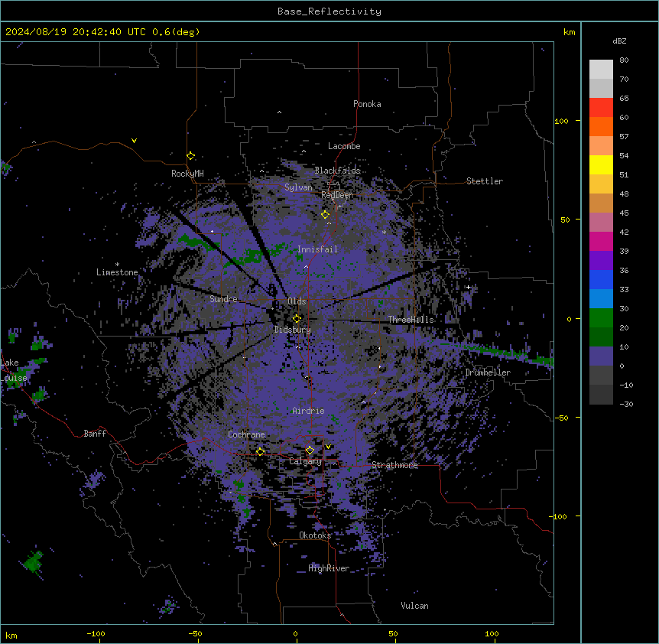Click the km unit label at bottom left
659x644 pixels.
point(11,636)
